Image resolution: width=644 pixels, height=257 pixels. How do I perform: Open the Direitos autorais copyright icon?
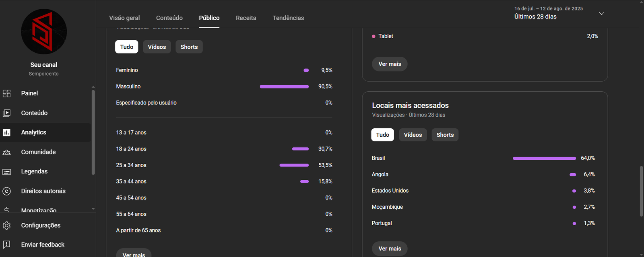pyautogui.click(x=6, y=191)
